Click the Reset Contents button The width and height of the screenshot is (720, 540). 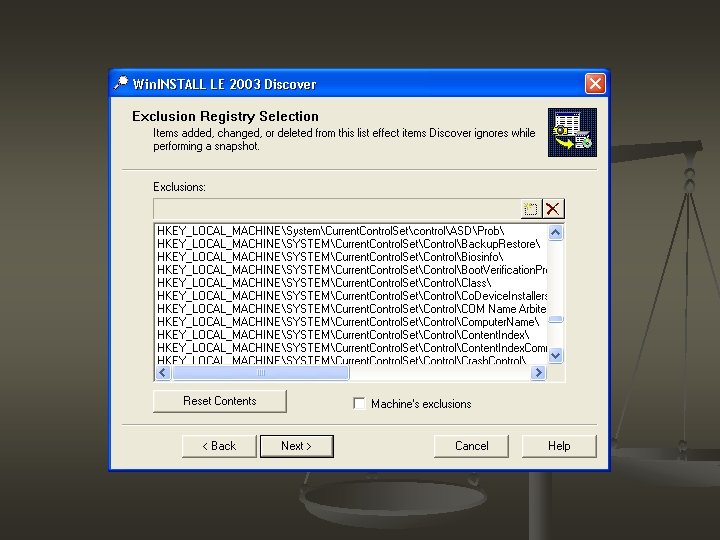pos(219,401)
